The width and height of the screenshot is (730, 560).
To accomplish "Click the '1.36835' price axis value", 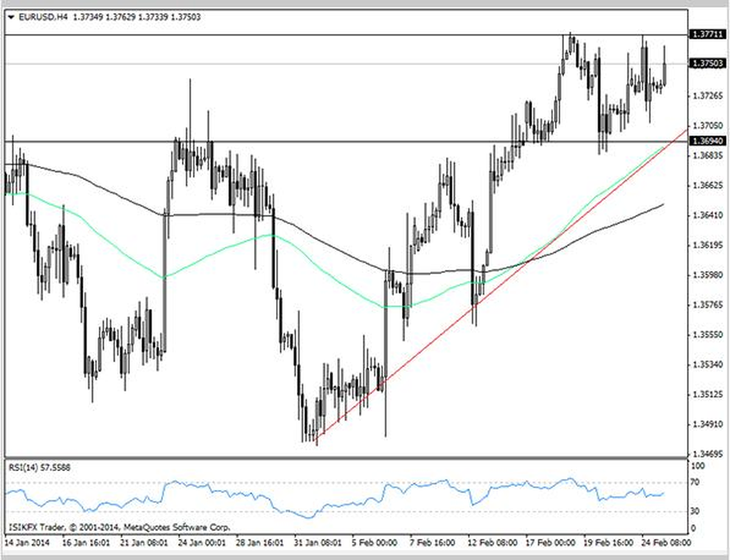I will click(x=708, y=156).
